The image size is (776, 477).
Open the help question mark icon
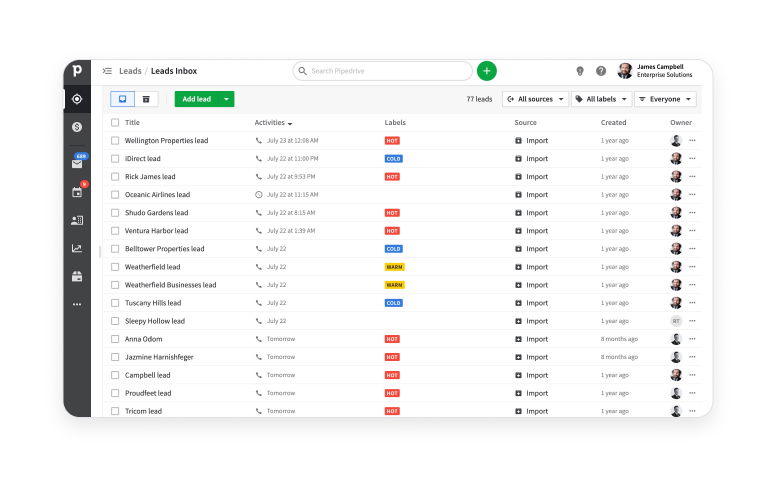[601, 71]
